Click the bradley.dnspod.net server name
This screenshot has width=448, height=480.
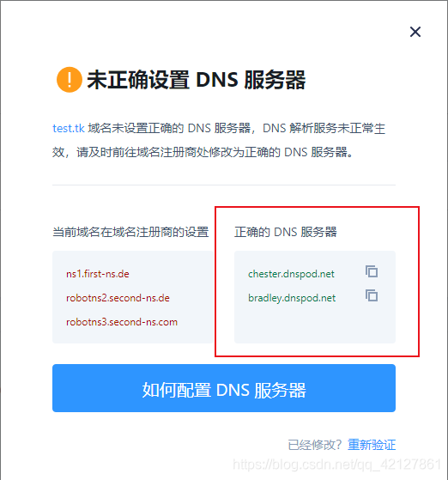[292, 298]
